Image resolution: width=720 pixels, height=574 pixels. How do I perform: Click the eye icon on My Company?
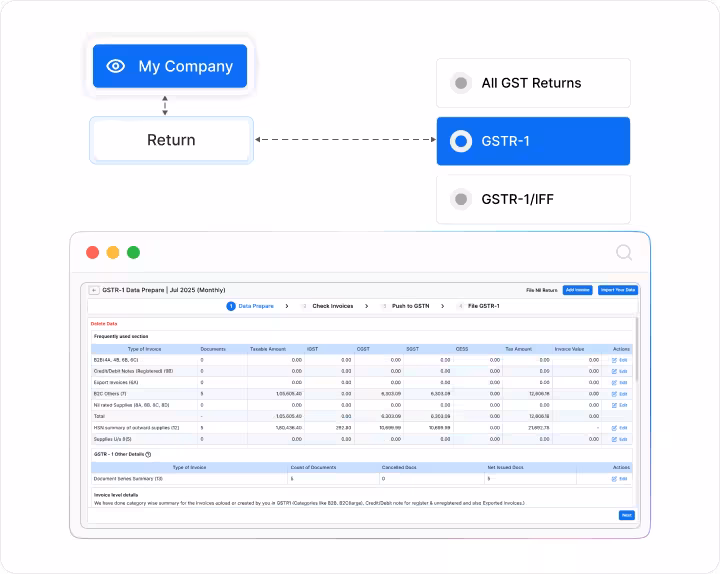coord(116,66)
